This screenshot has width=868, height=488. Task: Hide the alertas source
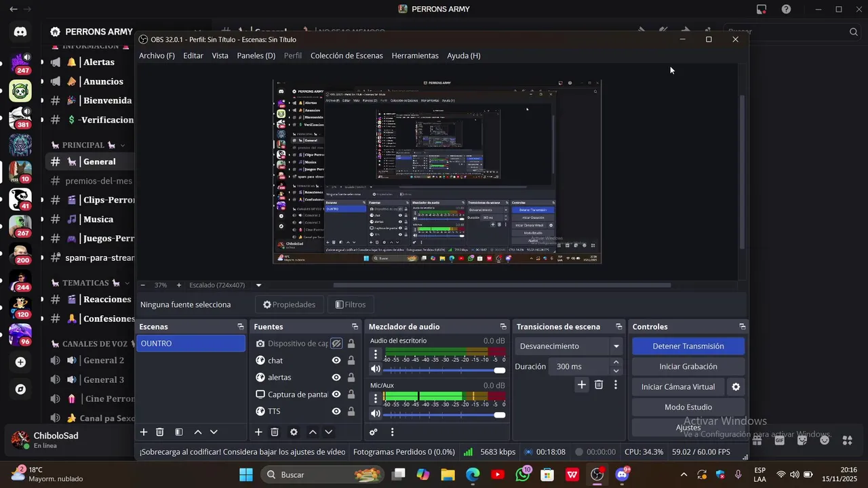336,378
